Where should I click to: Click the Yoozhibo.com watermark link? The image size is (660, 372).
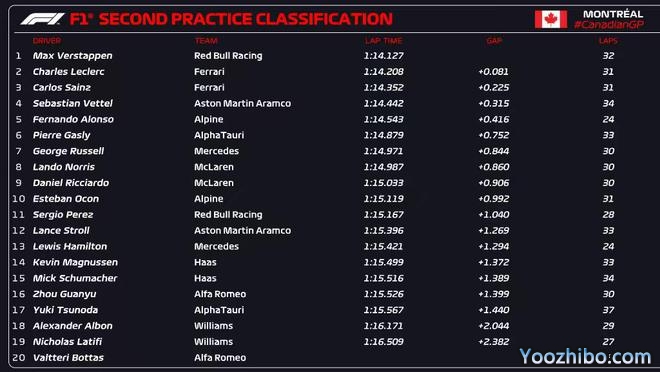point(585,357)
